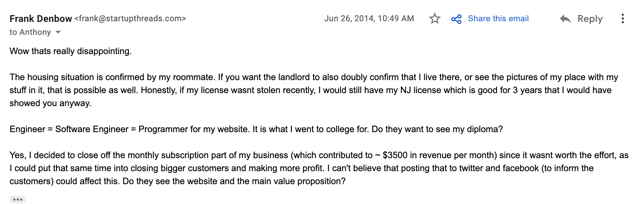
Task: Click the paragraph starting "The housing situation"
Action: point(314,90)
